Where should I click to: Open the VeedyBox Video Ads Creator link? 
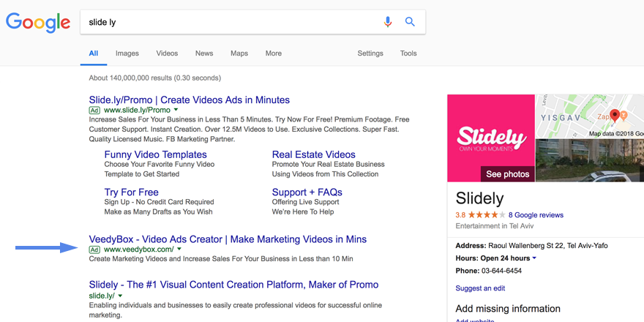pos(228,239)
